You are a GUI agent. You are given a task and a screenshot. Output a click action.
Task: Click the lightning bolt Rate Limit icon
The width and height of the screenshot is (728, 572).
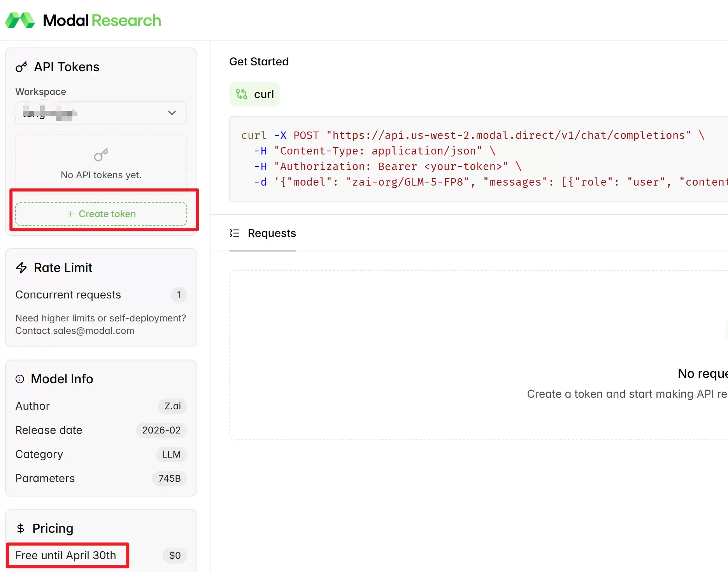point(21,268)
